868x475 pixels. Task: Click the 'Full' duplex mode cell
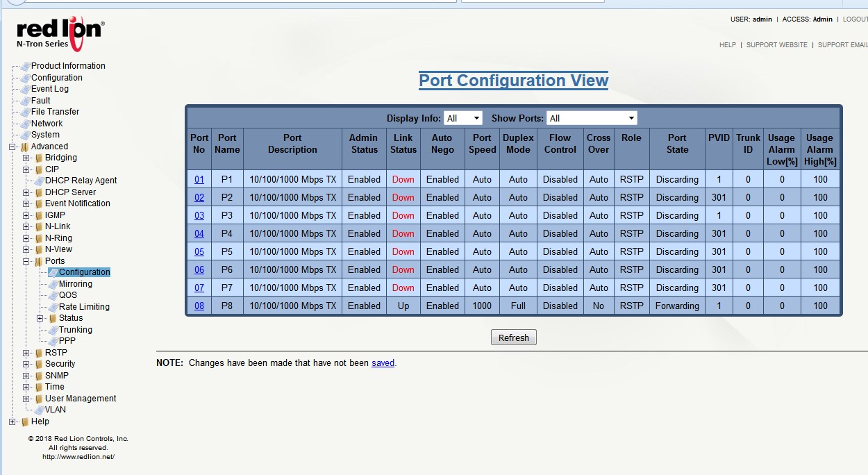coord(518,306)
